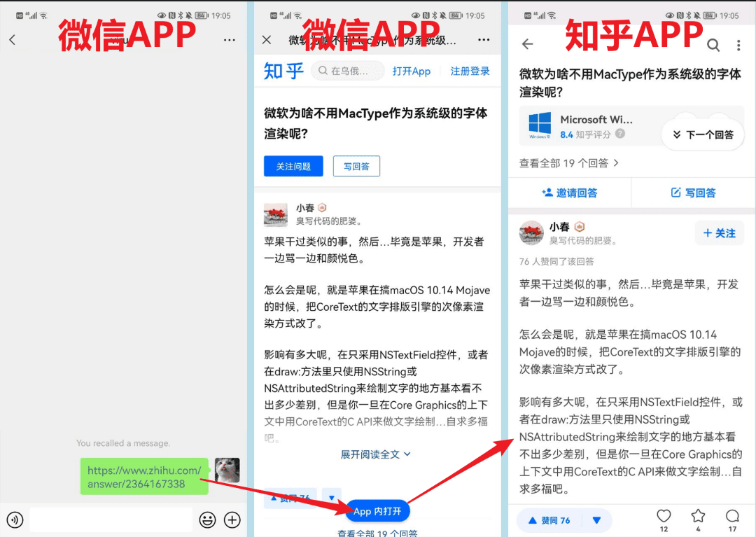
Task: Click the 注册登录 link
Action: click(470, 71)
